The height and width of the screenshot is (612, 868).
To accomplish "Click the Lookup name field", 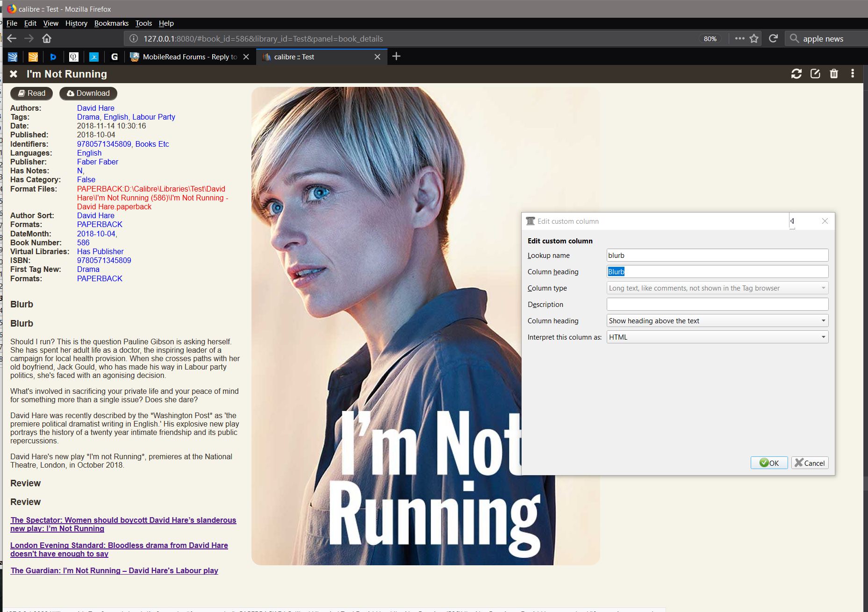I will [x=717, y=256].
